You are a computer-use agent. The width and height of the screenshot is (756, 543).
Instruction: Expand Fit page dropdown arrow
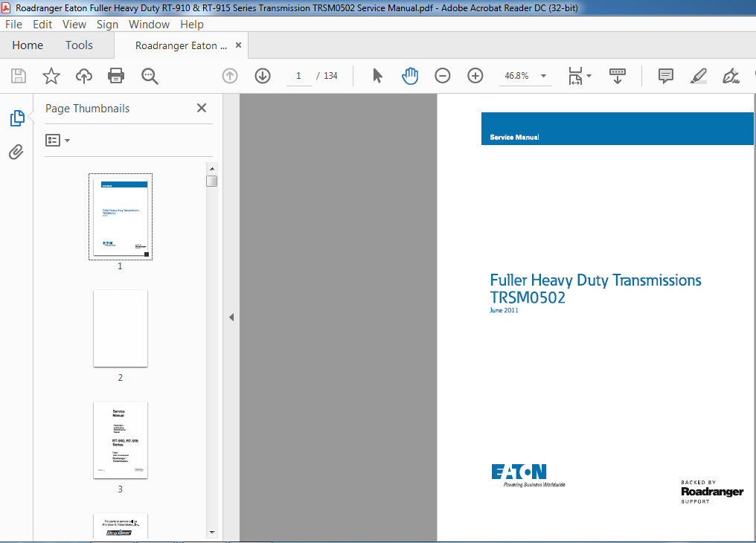tap(589, 76)
